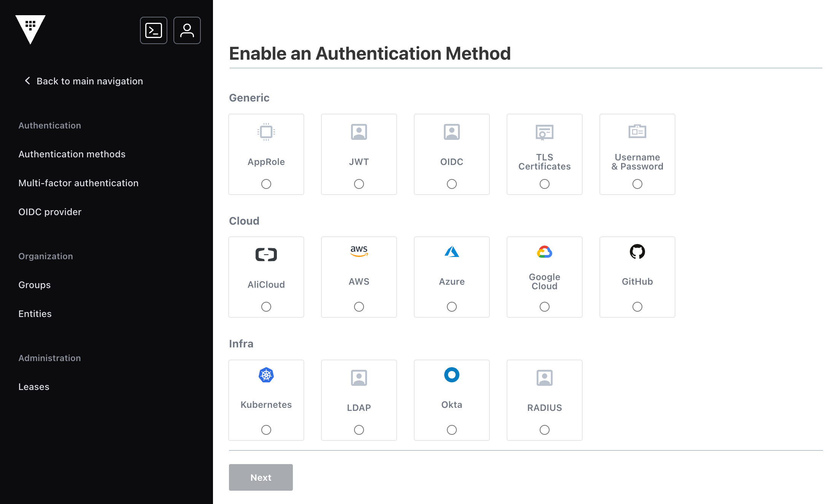
Task: Click the AppRole chip icon
Action: pos(266,132)
